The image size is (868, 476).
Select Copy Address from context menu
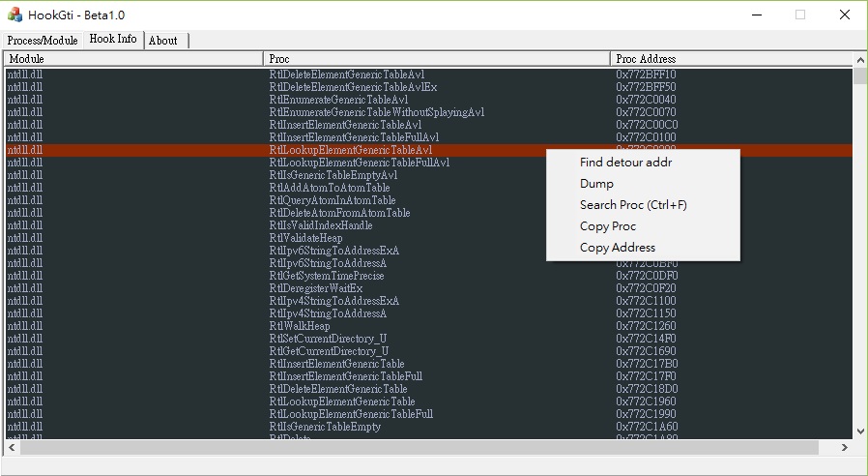[x=643, y=248]
